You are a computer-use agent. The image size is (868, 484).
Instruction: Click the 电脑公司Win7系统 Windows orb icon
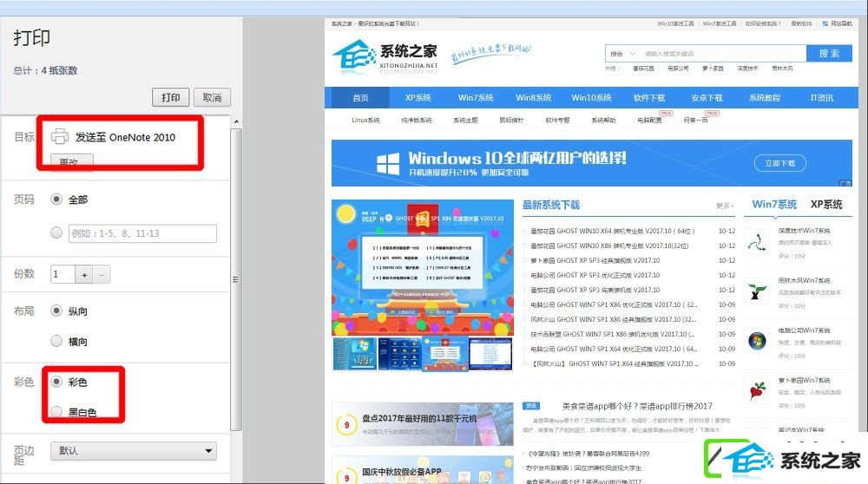(x=757, y=341)
